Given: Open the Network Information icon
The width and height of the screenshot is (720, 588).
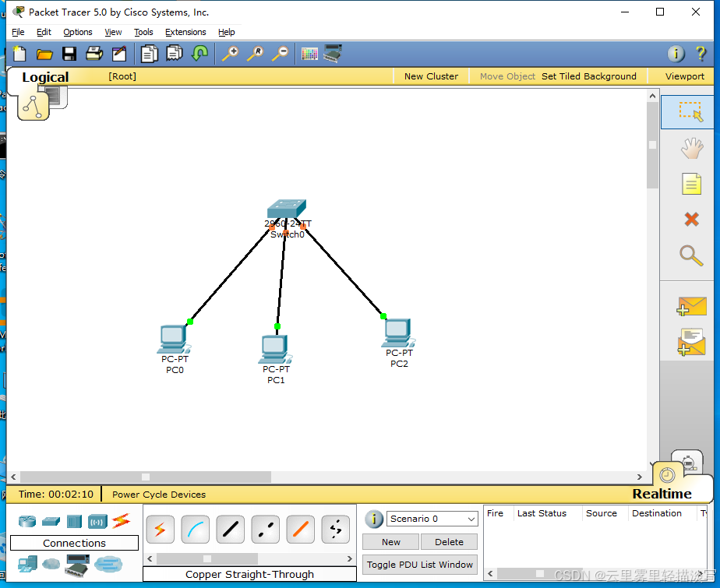Looking at the screenshot, I should click(x=676, y=54).
